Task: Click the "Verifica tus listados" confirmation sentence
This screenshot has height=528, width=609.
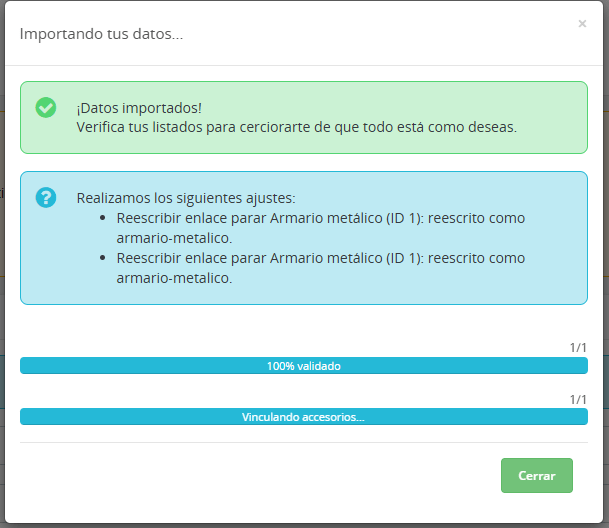Action: click(x=296, y=127)
